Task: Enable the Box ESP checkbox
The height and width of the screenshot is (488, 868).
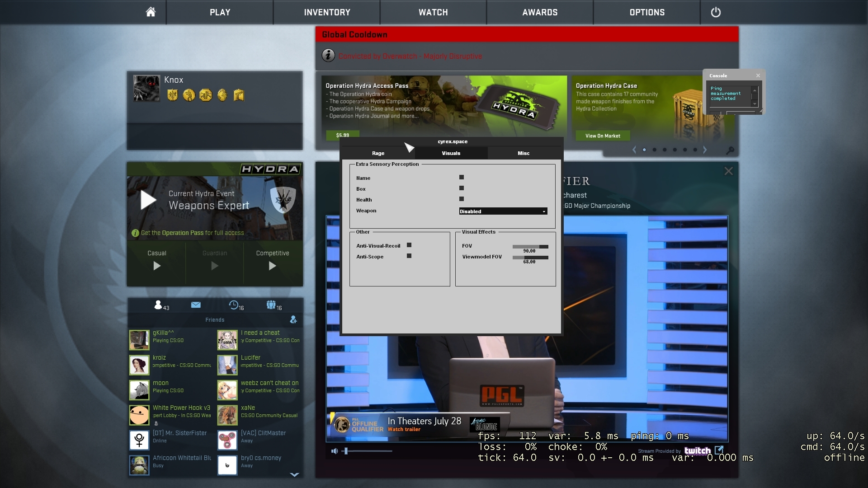Action: [x=462, y=188]
